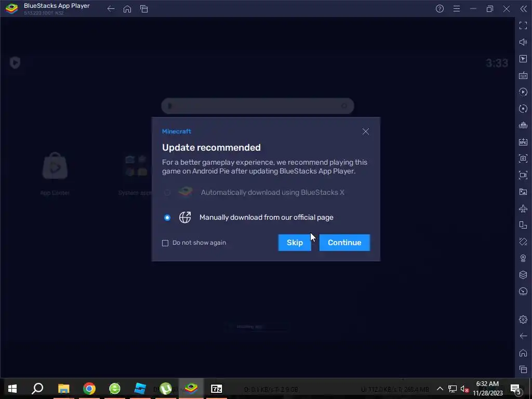
Task: Open home from title bar icon
Action: [127, 9]
